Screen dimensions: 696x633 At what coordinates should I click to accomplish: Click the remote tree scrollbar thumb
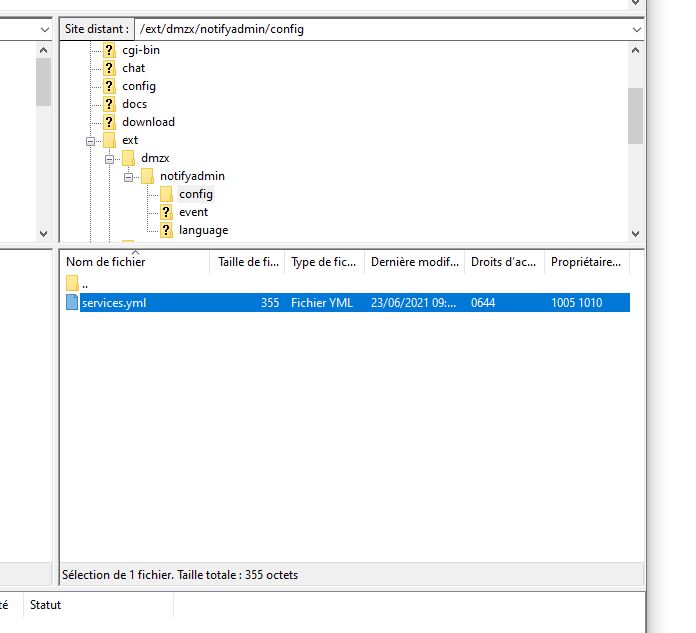(635, 116)
